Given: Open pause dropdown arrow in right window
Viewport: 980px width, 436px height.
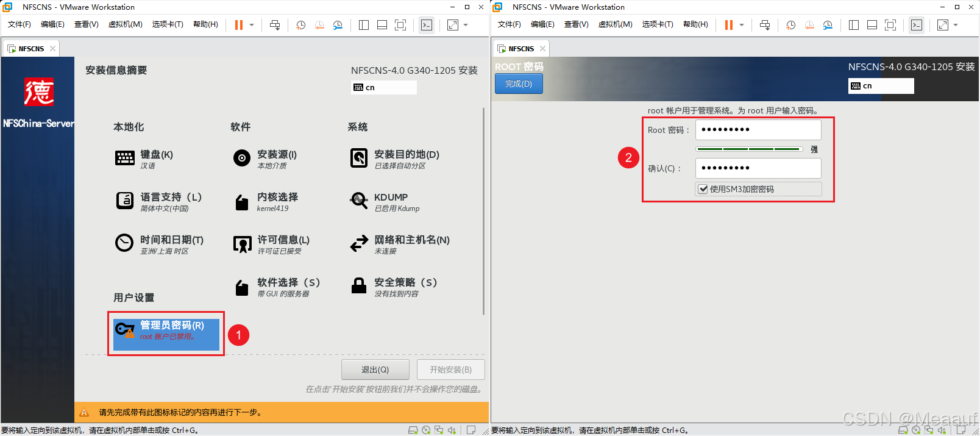Looking at the screenshot, I should click(742, 25).
